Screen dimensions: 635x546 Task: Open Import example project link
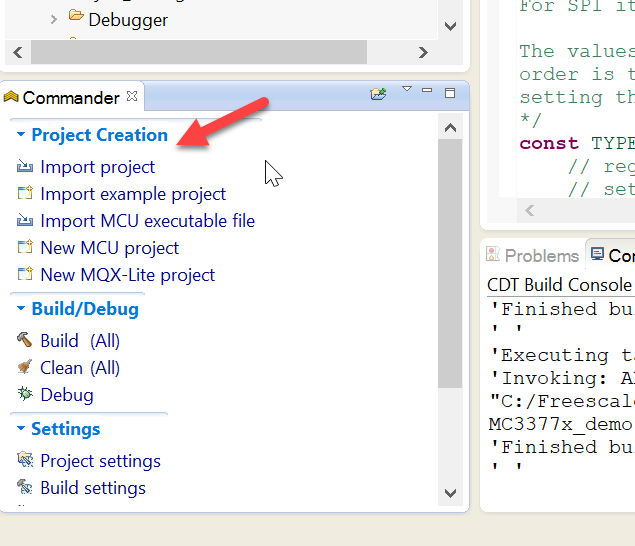pyautogui.click(x=133, y=194)
